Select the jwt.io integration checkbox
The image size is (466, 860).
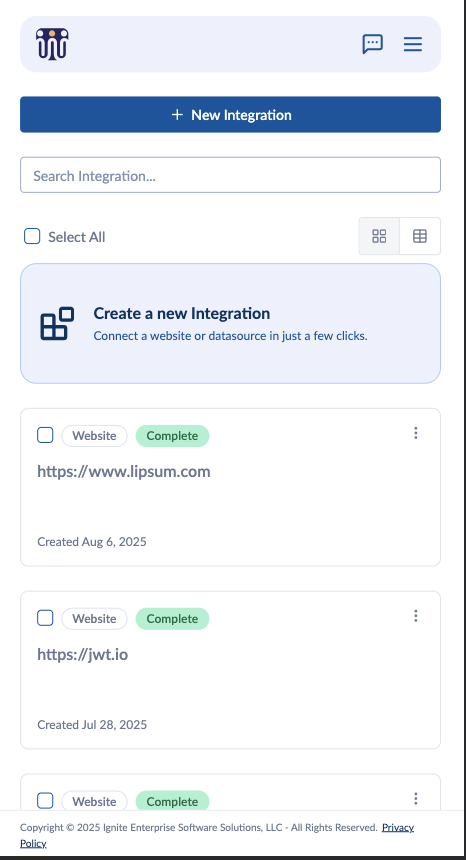pos(45,618)
